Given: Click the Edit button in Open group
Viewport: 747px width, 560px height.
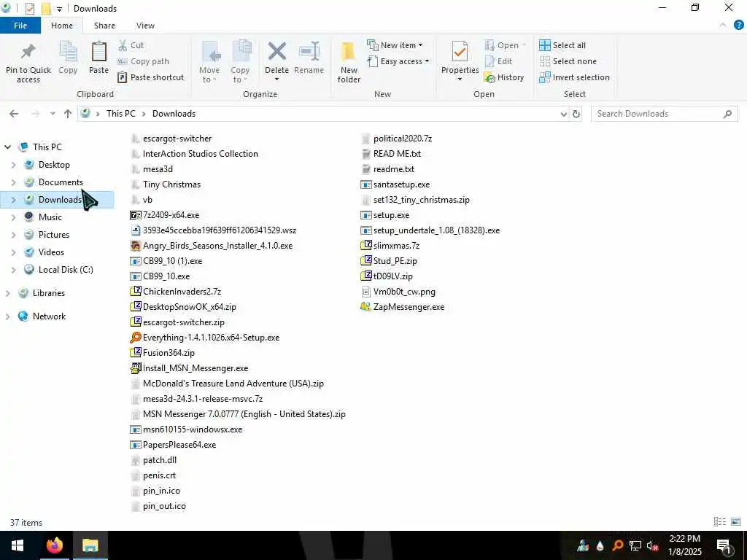Looking at the screenshot, I should pyautogui.click(x=498, y=61).
